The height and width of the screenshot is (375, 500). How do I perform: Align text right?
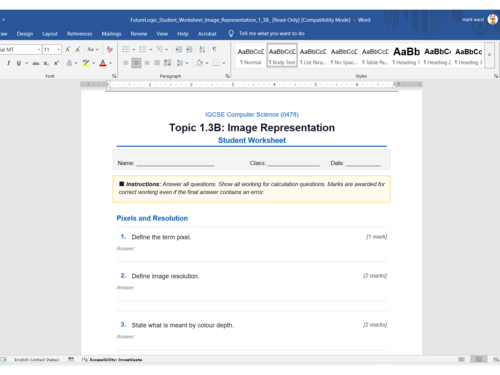[147, 63]
